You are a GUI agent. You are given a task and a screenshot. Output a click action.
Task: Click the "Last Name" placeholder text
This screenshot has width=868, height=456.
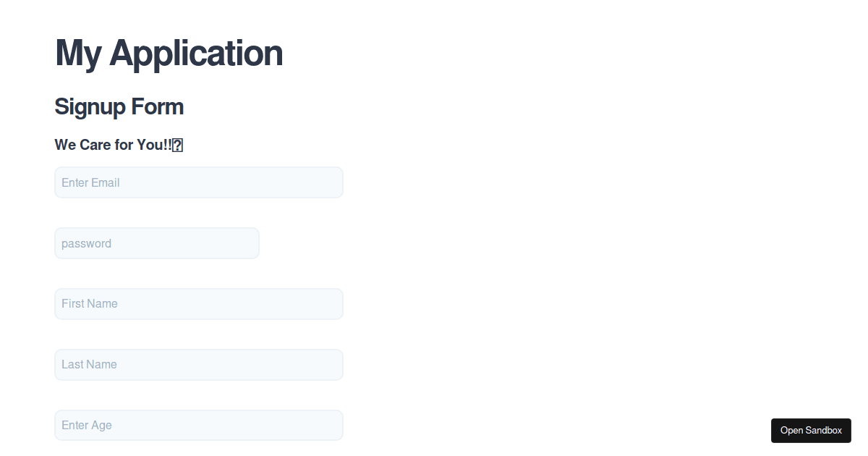pyautogui.click(x=89, y=365)
